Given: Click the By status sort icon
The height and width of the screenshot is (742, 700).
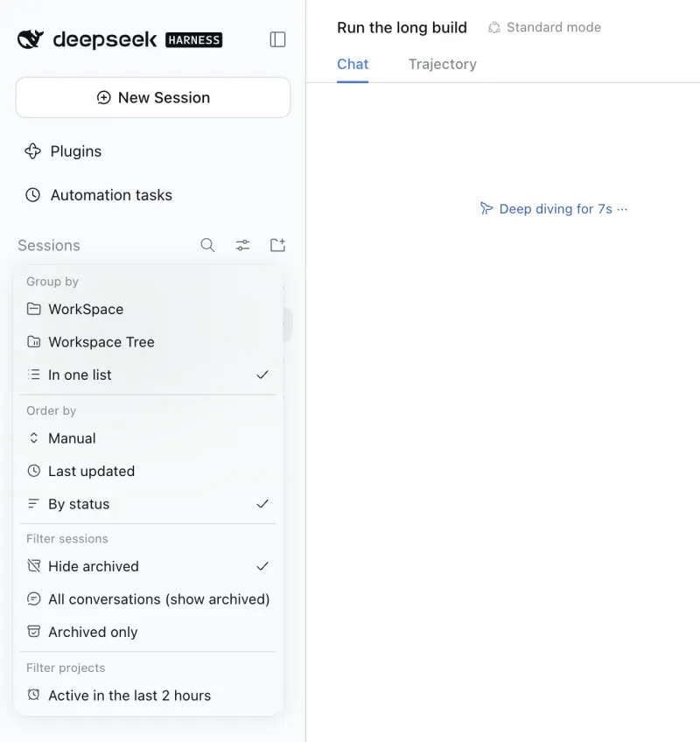Looking at the screenshot, I should point(33,504).
